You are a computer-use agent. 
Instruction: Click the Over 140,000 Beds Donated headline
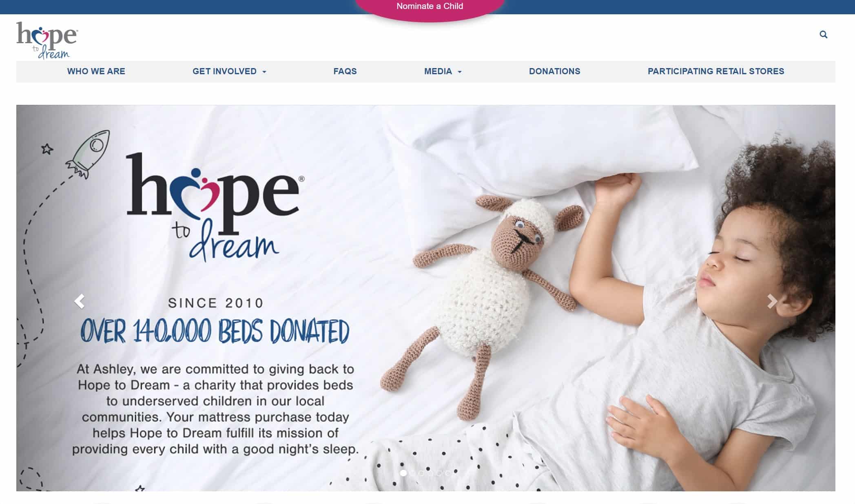(215, 331)
